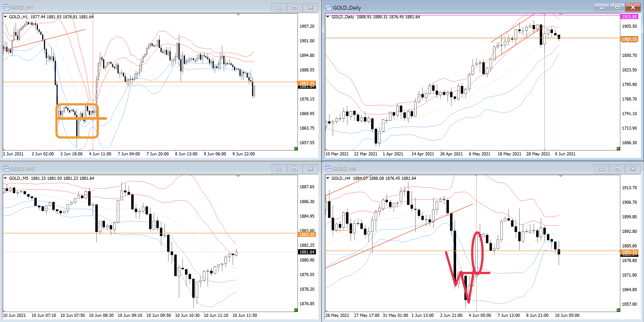Expand the triangle next to GOLD.,H4 label

click(x=328, y=178)
